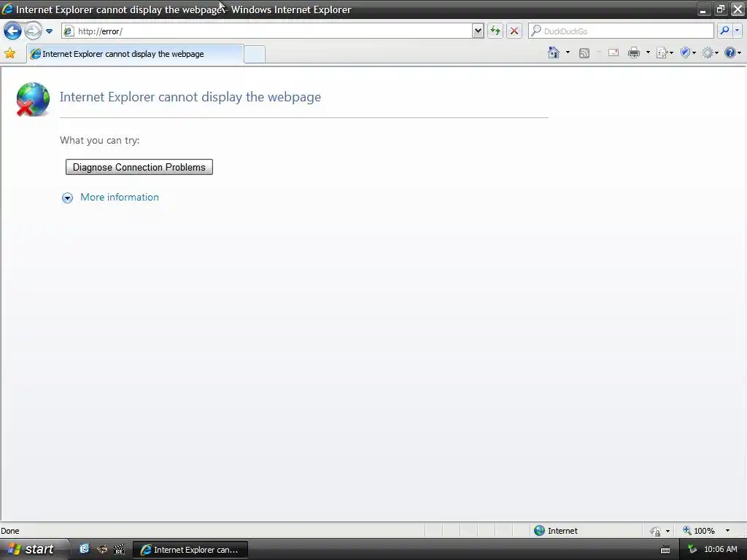Expand the Home button dropdown arrow
The width and height of the screenshot is (747, 560).
tap(568, 52)
